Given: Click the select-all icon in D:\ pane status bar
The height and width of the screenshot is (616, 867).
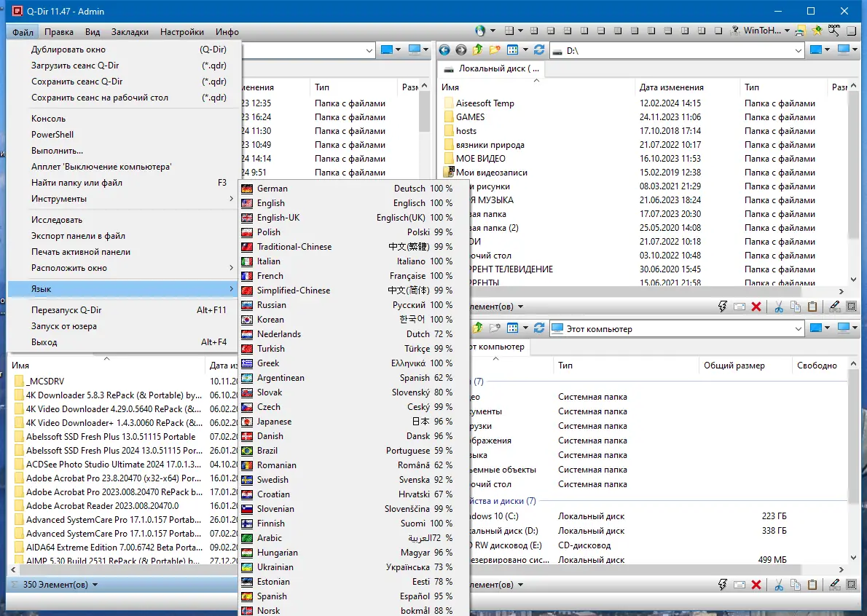Looking at the screenshot, I should (x=852, y=307).
